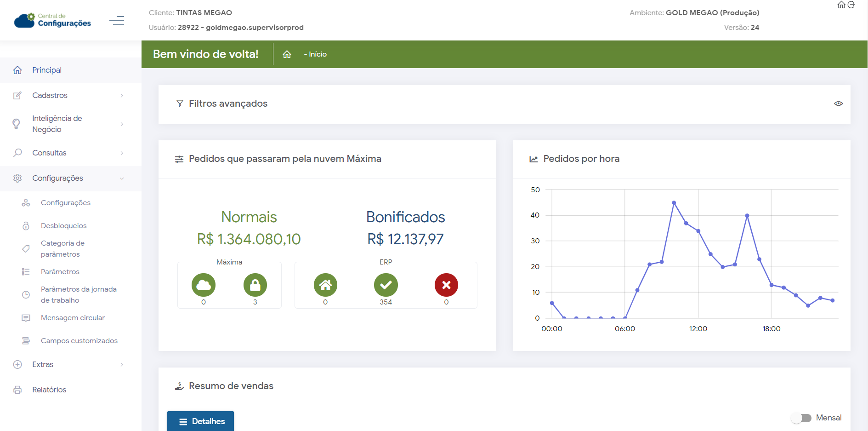Click the peak data point on hourly chart

(x=674, y=203)
